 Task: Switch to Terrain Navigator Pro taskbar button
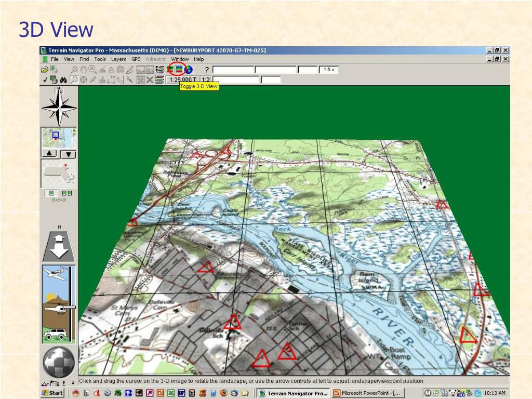click(293, 393)
